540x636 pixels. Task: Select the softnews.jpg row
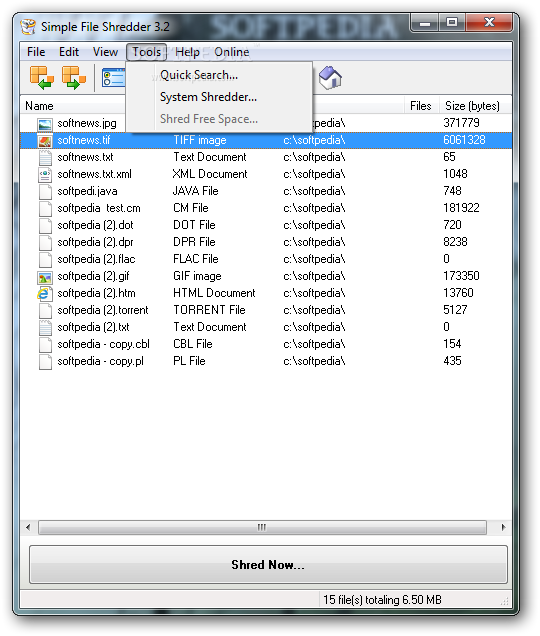[266, 123]
